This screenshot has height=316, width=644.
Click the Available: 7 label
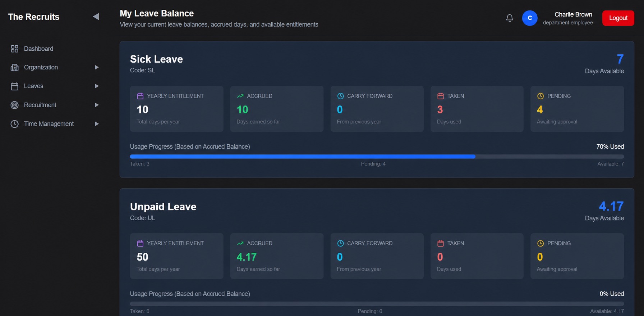(611, 164)
